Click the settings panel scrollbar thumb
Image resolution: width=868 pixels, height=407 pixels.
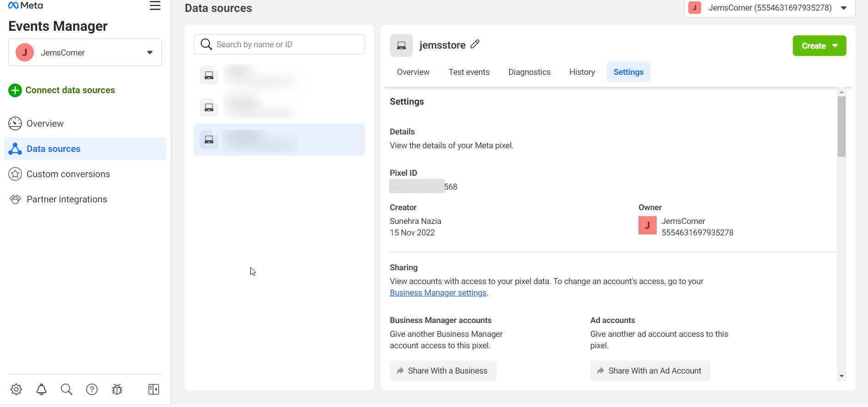(x=841, y=127)
